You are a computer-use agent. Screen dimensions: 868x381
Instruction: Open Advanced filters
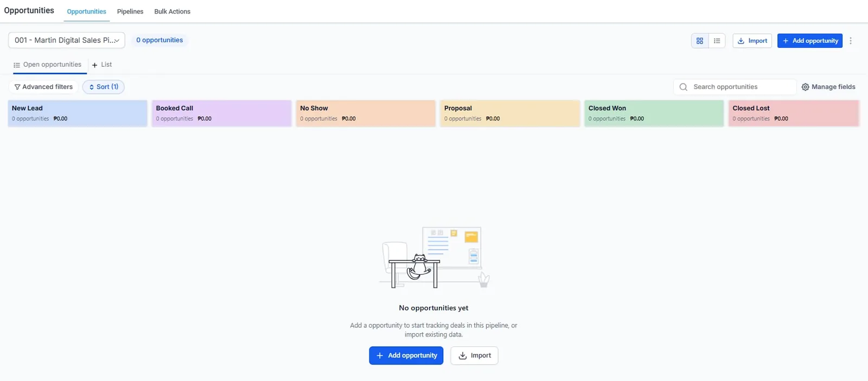click(x=43, y=87)
